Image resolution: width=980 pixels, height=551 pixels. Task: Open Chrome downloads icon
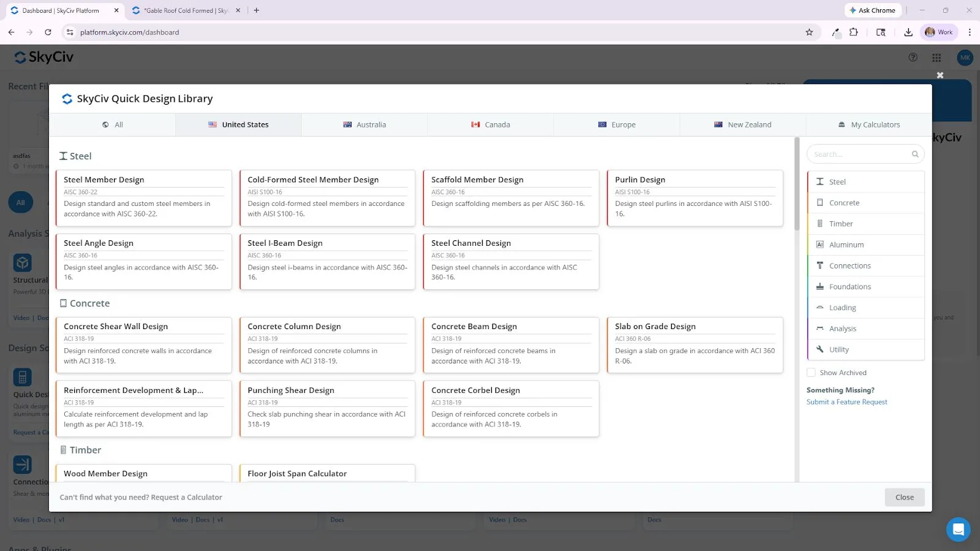(x=908, y=32)
